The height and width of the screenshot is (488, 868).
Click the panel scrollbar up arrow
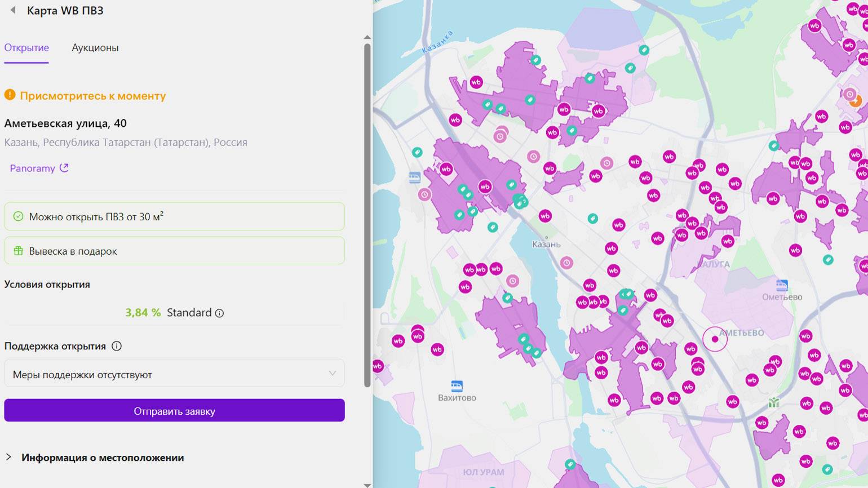click(x=367, y=37)
